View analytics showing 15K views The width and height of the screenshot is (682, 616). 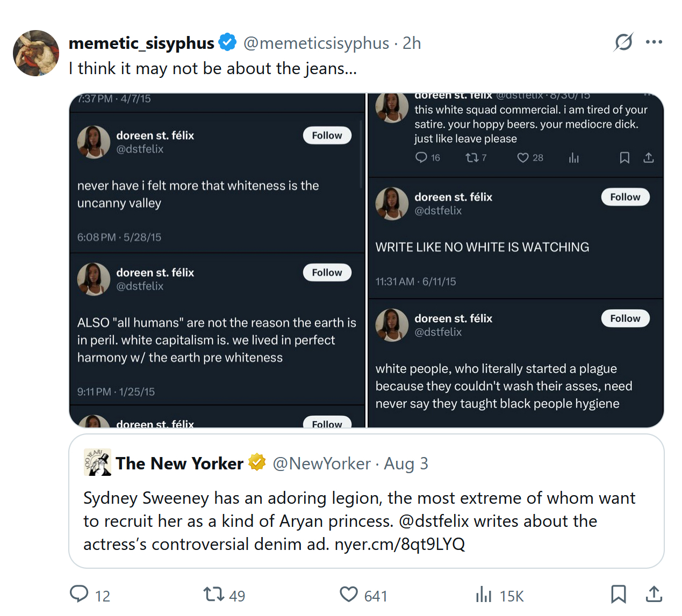484,595
